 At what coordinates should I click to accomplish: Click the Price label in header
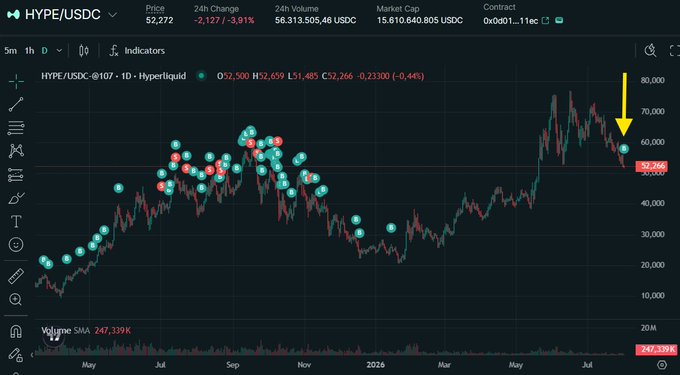(x=155, y=8)
